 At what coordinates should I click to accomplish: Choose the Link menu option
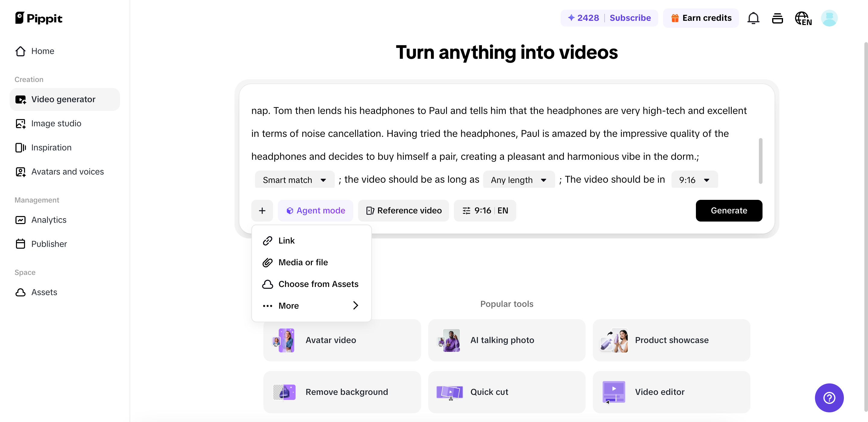point(286,241)
